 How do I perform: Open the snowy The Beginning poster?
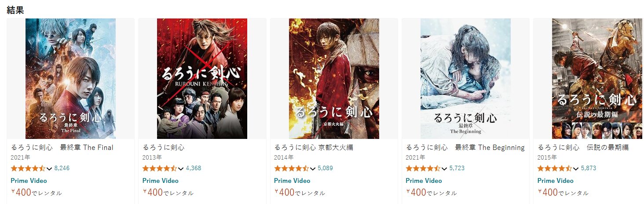click(x=465, y=79)
